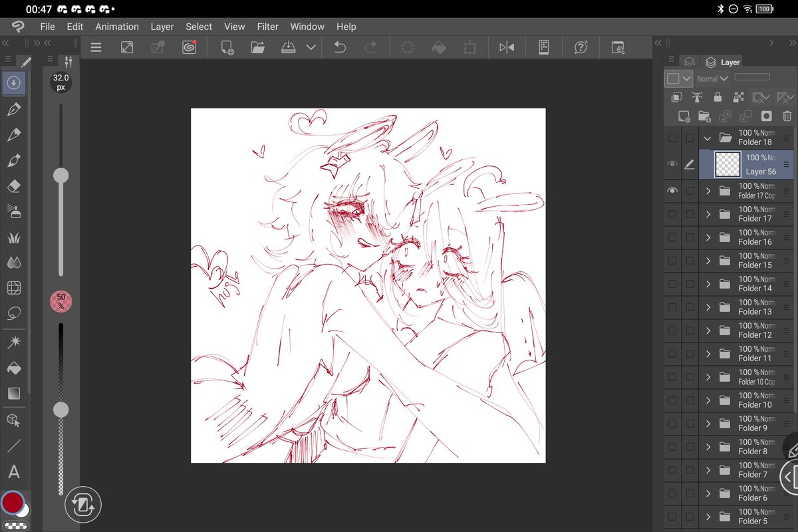Click New raster layer icon
This screenshot has height=532, width=798.
(684, 116)
